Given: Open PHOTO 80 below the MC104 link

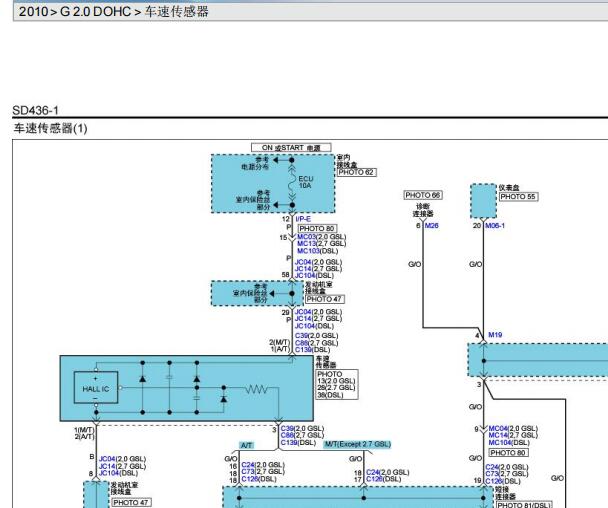Looking at the screenshot, I should 508,453.
